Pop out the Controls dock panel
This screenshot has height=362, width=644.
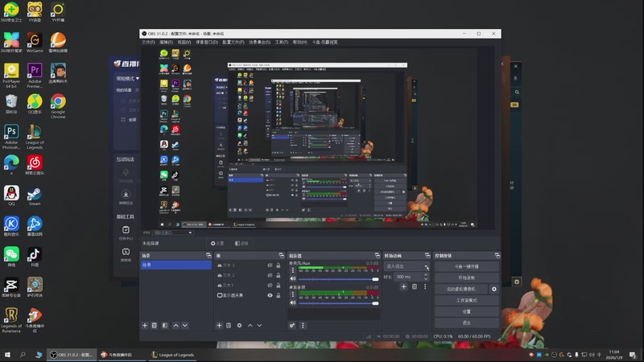pos(497,256)
